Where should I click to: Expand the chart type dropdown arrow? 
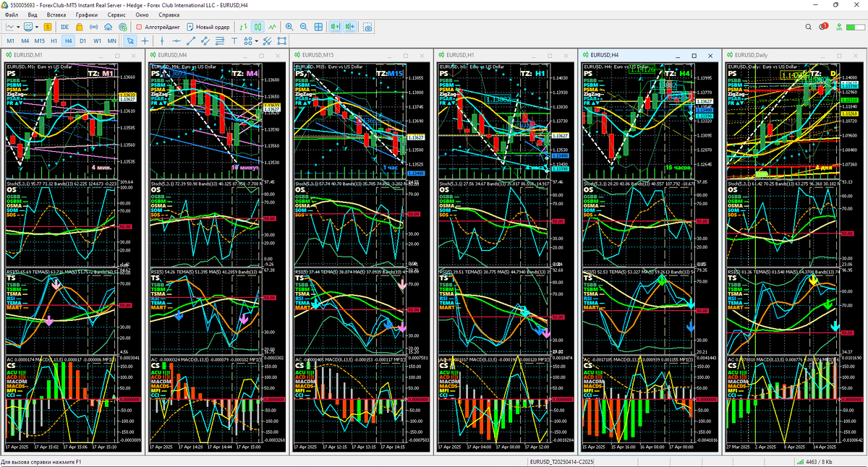(x=18, y=27)
